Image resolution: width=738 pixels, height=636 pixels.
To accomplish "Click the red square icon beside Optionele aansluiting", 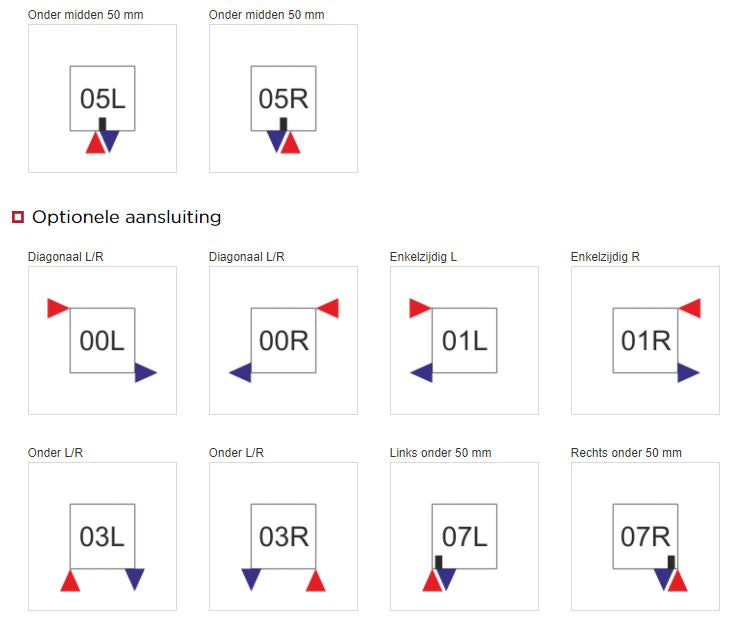I will [x=18, y=217].
